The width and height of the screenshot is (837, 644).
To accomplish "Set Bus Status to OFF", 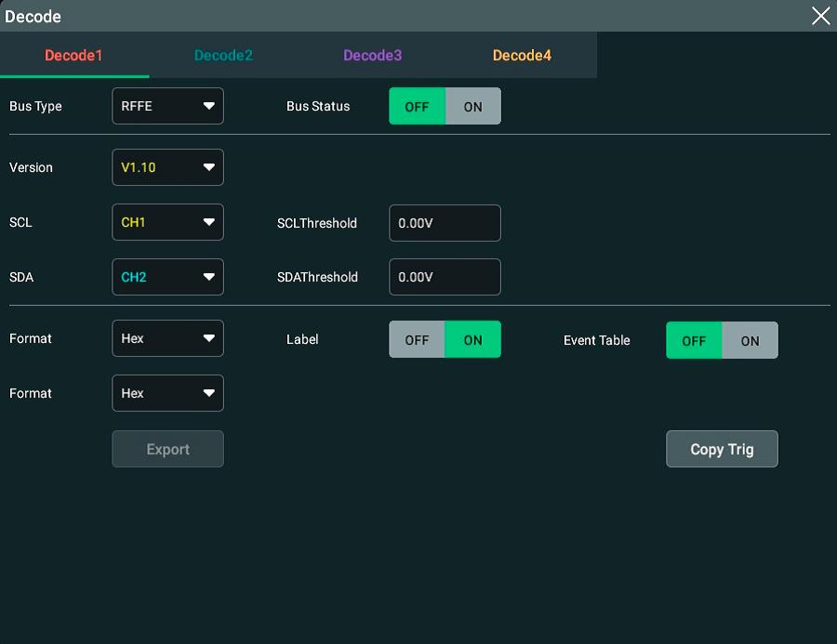I will point(417,106).
